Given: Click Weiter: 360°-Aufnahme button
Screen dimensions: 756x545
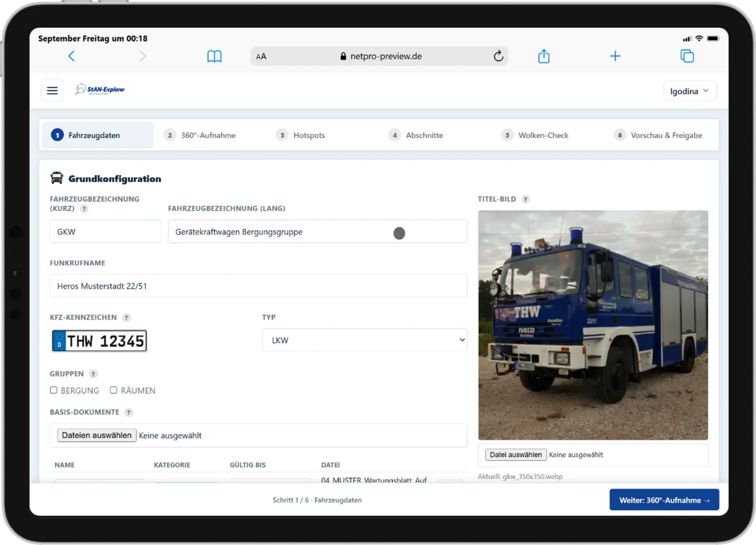Looking at the screenshot, I should [x=664, y=500].
